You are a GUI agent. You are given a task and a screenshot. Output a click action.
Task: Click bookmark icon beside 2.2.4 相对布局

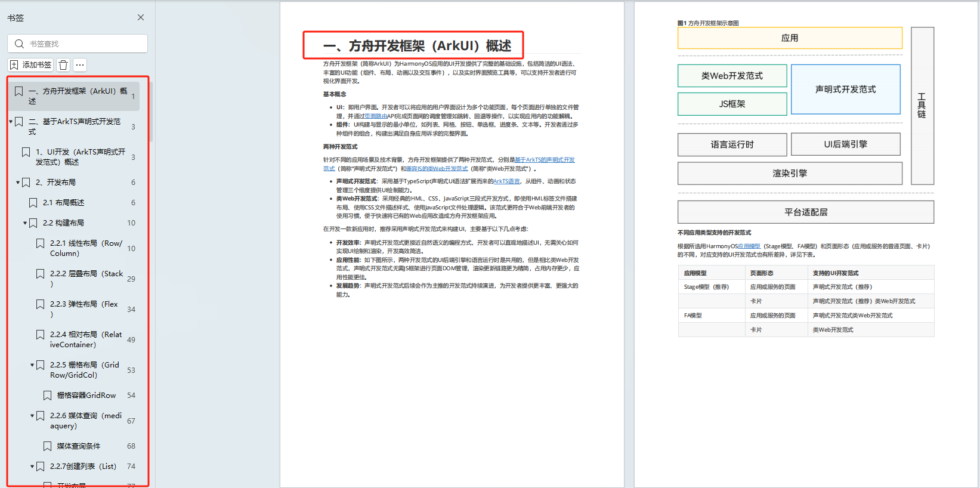(41, 335)
